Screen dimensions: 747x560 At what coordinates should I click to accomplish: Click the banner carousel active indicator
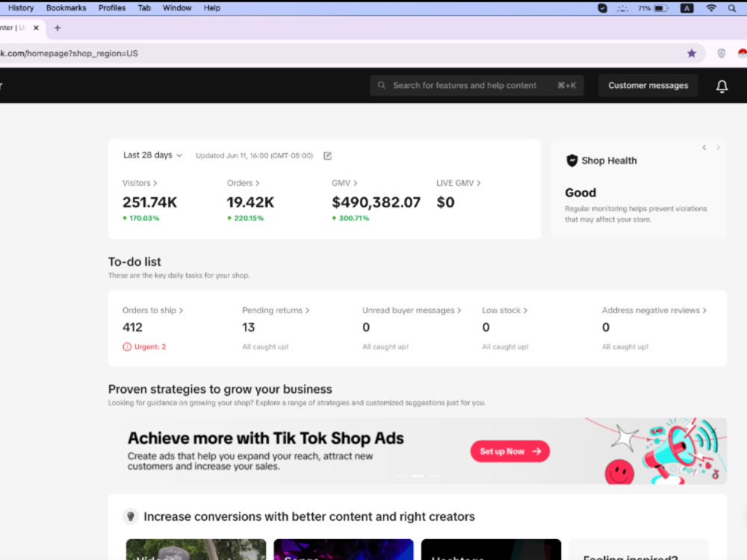point(418,476)
